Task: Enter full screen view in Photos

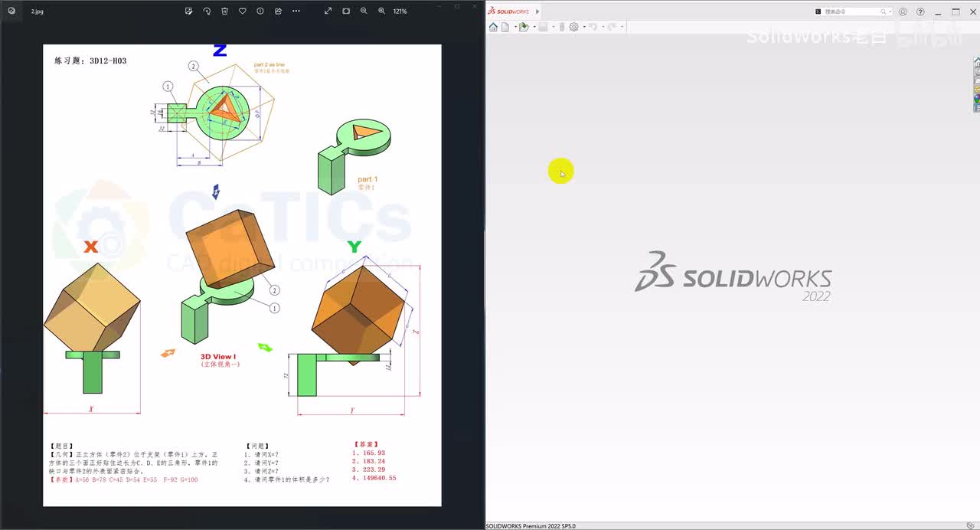Action: 328,11
